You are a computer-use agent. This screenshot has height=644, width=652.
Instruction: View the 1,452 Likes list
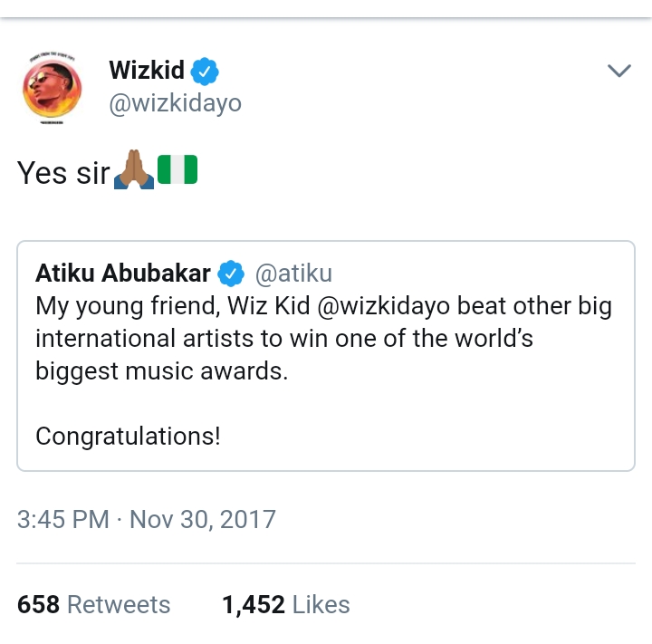(x=286, y=604)
